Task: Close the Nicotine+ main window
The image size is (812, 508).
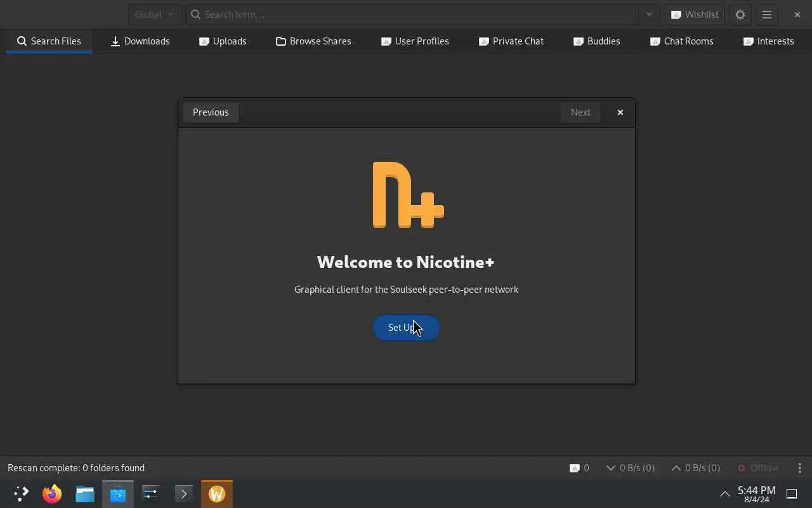Action: tap(797, 14)
